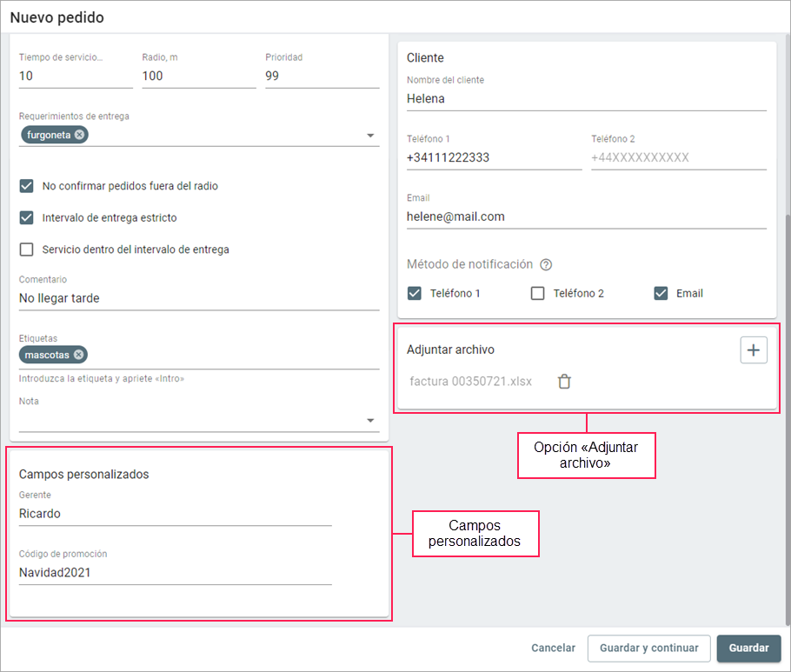Open notification method help icon
Viewport: 791px width, 672px height.
pos(547,265)
